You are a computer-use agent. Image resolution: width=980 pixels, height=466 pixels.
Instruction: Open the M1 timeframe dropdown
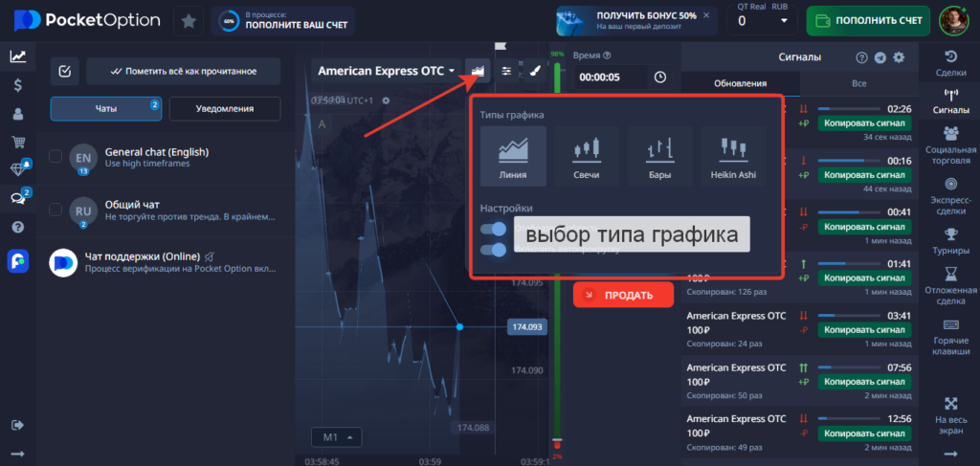pos(336,437)
